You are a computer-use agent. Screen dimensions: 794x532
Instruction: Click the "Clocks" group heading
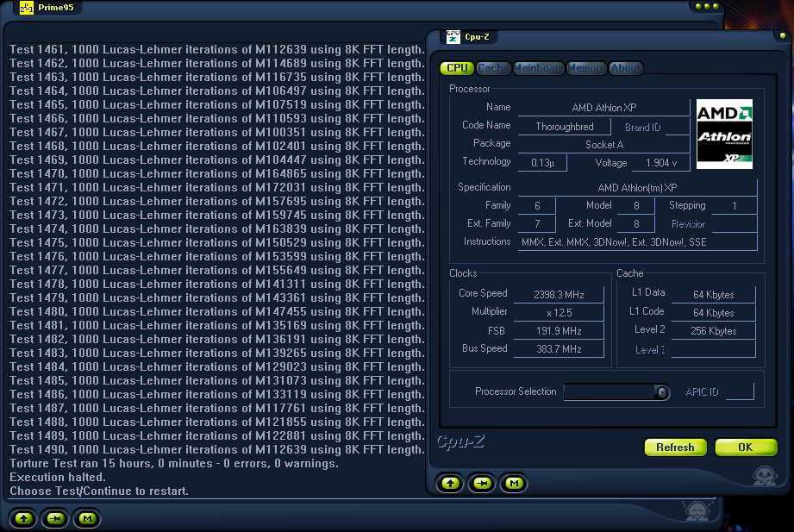pyautogui.click(x=463, y=273)
